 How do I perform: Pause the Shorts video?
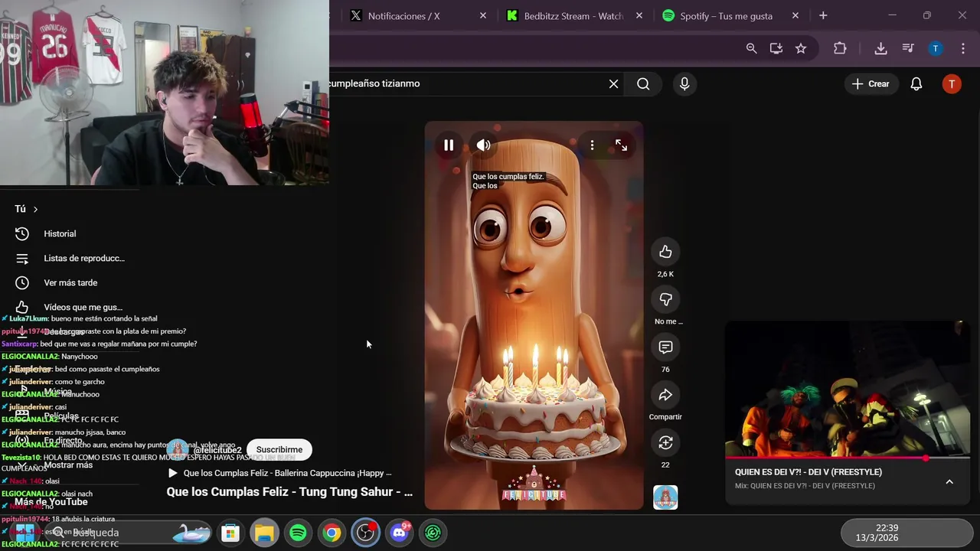click(449, 145)
